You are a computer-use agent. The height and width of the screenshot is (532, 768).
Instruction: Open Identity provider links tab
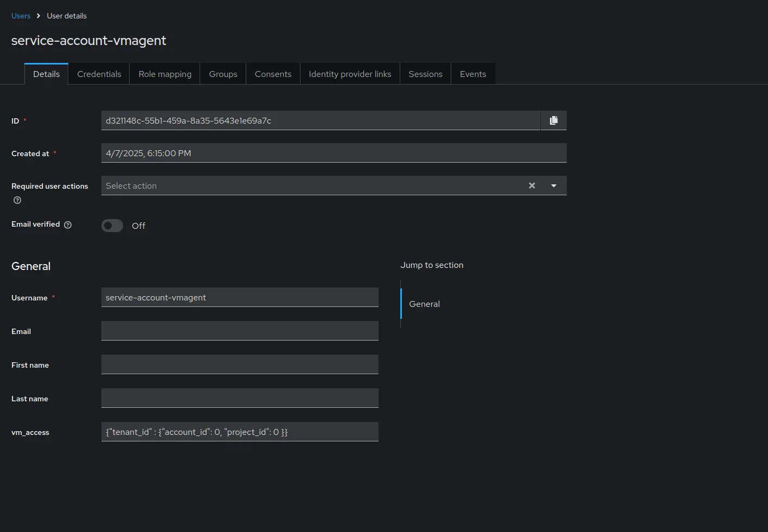click(350, 74)
